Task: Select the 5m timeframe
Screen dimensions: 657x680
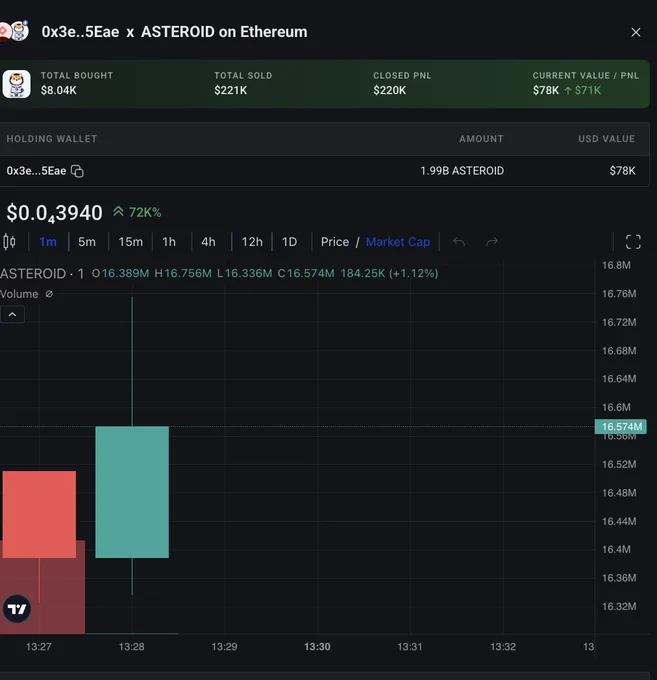Action: [87, 242]
